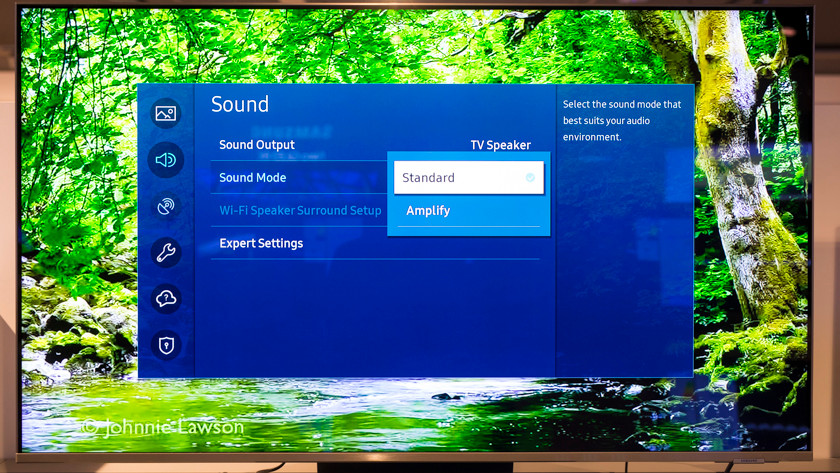Screen dimensions: 840x473
Task: Open the Picture settings icon
Action: point(166,113)
